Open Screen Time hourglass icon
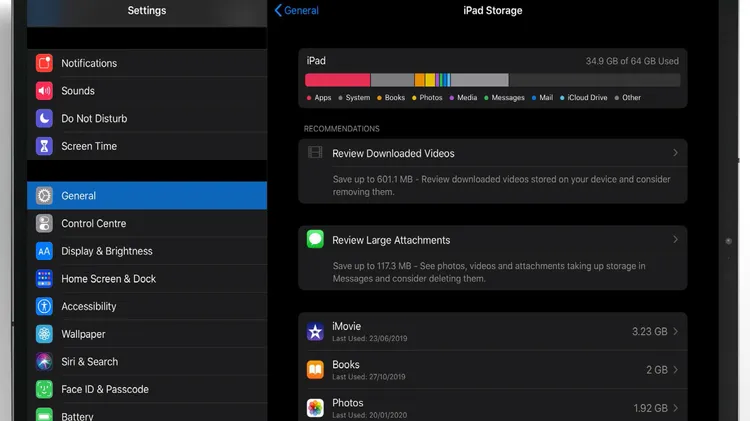 tap(44, 146)
